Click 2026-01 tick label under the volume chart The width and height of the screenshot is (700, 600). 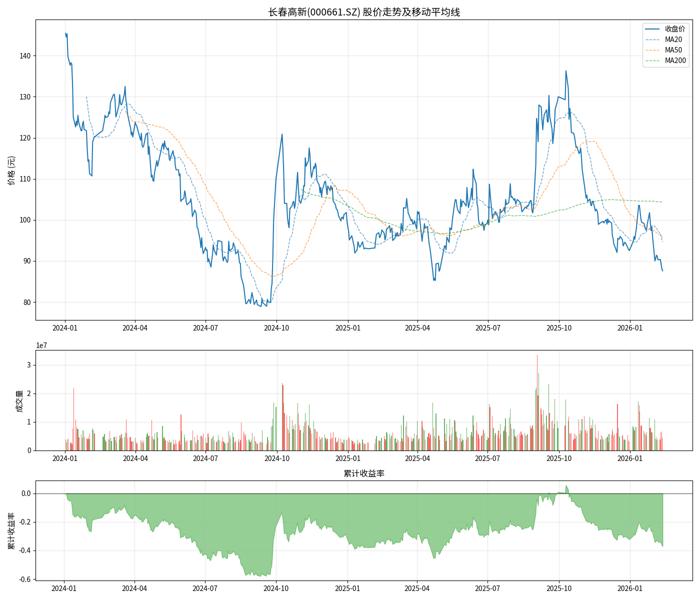click(x=630, y=458)
